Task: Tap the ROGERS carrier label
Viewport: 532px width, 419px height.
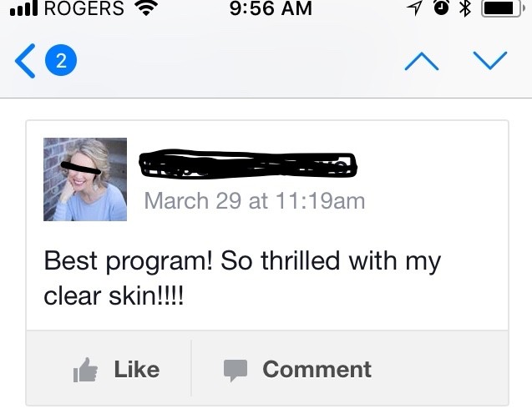Action: tap(84, 8)
